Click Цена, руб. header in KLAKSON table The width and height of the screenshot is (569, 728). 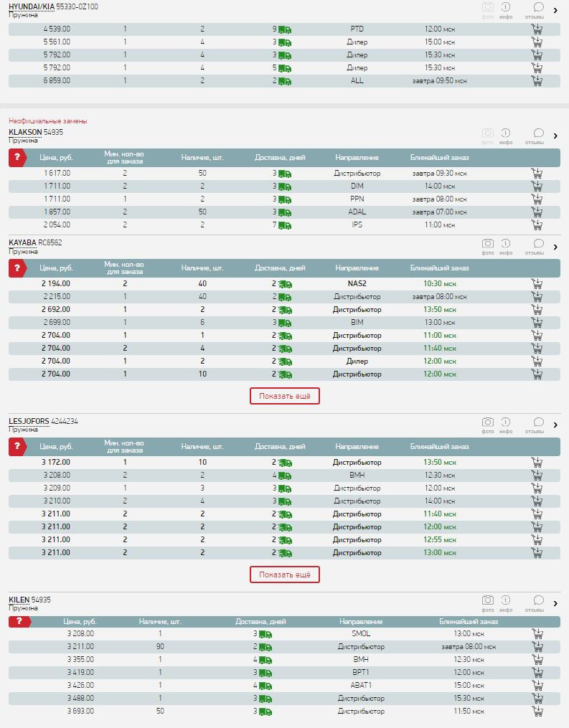56,158
